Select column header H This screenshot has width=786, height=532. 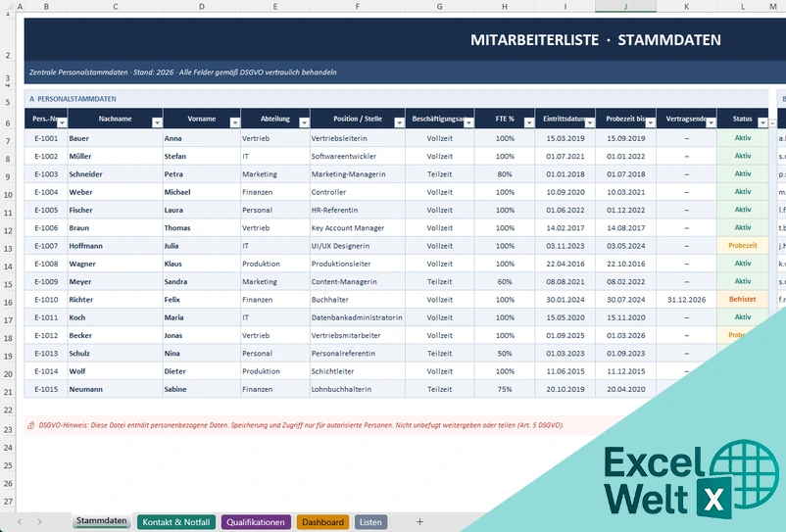tap(505, 6)
